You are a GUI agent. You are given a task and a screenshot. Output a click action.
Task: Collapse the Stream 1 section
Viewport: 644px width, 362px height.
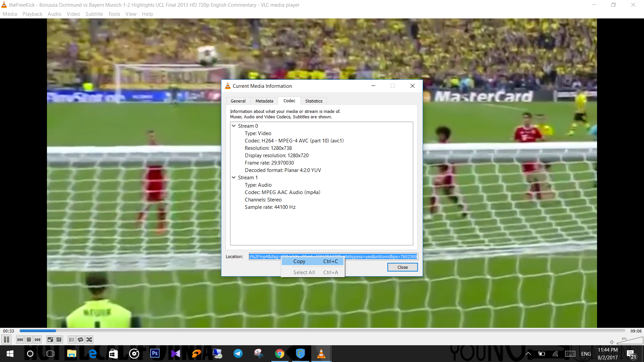[233, 177]
